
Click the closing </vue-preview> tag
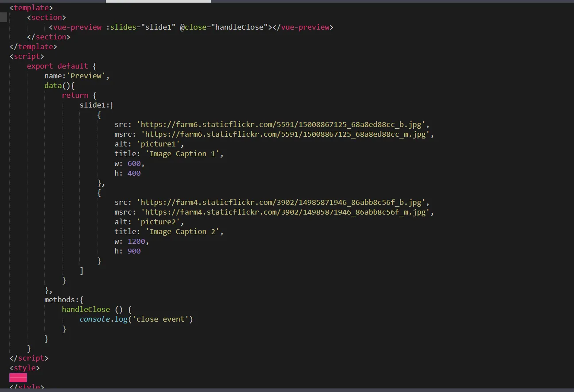[303, 27]
